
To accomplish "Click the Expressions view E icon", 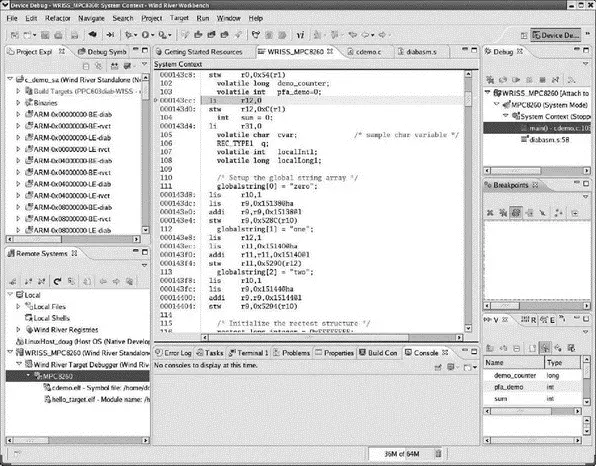I will tap(547, 320).
